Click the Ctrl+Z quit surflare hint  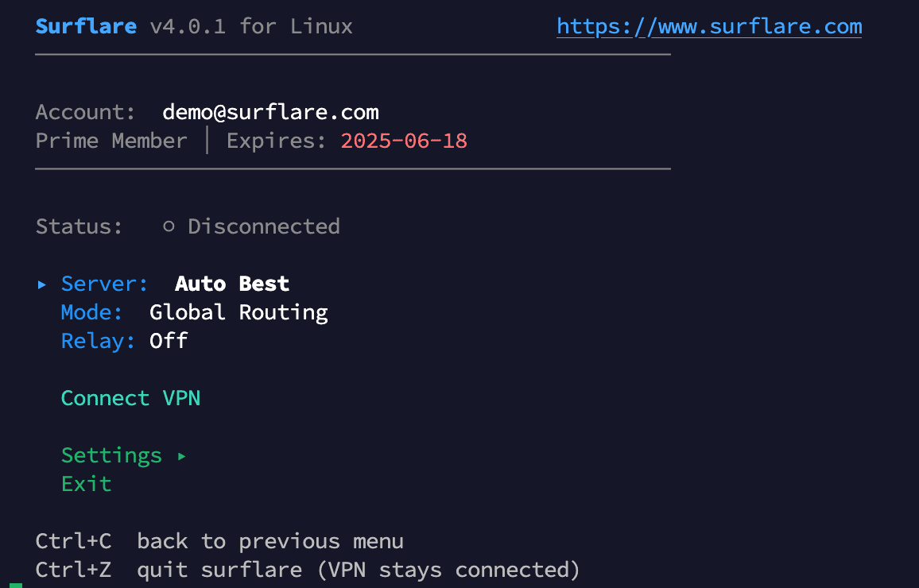coord(308,570)
